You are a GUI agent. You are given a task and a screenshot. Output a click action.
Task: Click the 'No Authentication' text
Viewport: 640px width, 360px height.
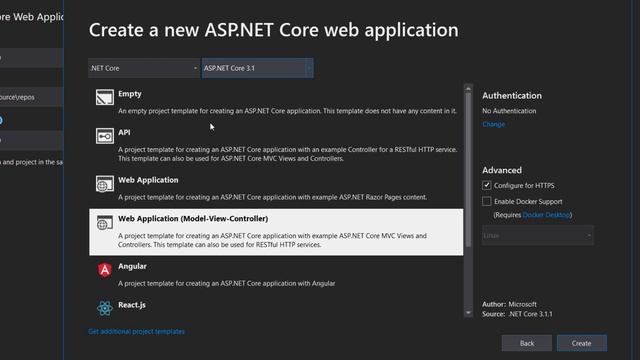[509, 111]
